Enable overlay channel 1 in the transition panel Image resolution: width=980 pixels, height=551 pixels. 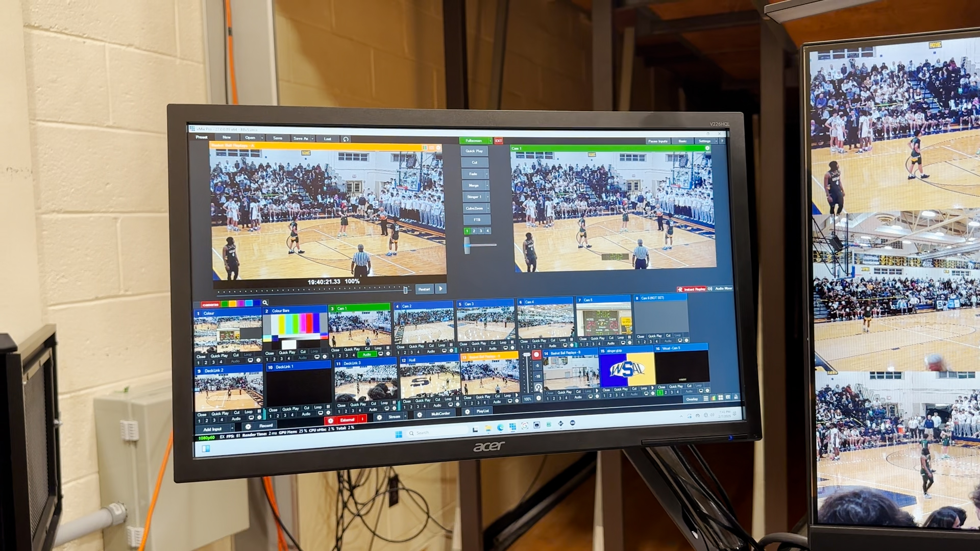[467, 231]
